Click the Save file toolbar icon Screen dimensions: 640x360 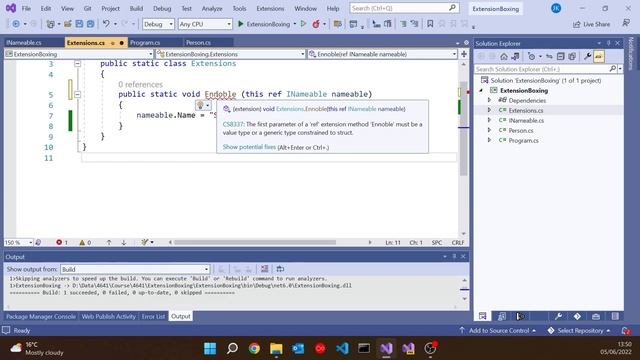point(79,24)
